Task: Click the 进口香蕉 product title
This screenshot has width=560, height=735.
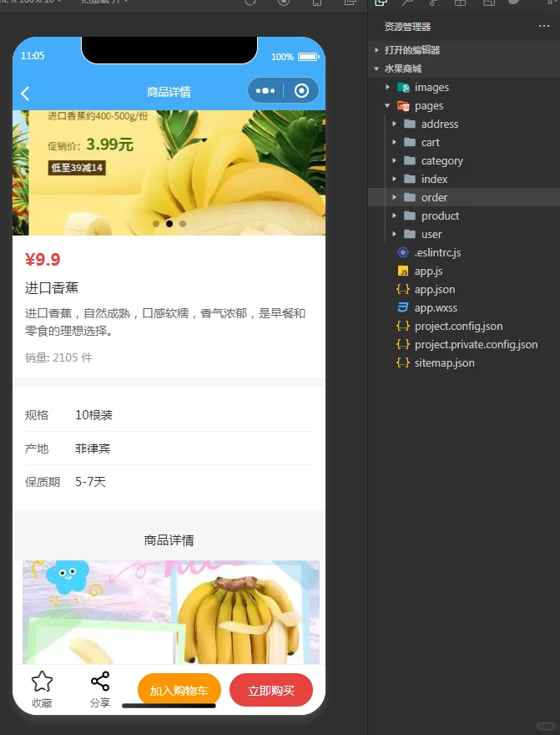Action: 52,287
